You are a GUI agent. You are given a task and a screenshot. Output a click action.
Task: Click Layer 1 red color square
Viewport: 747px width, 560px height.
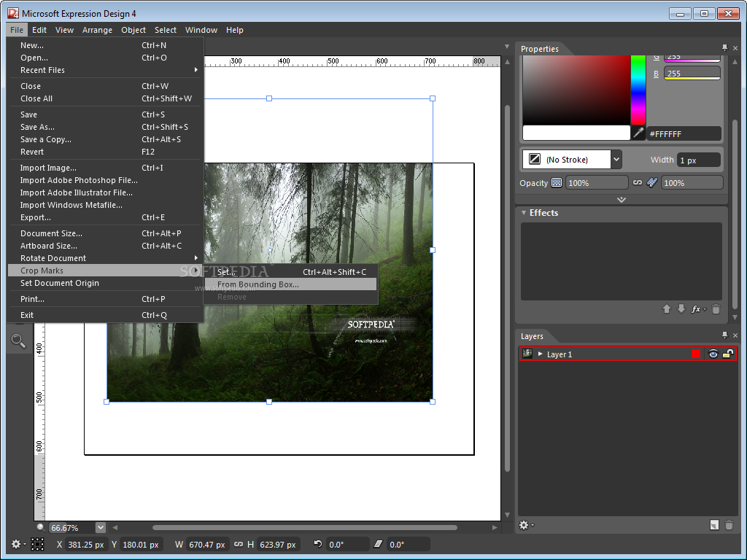696,354
